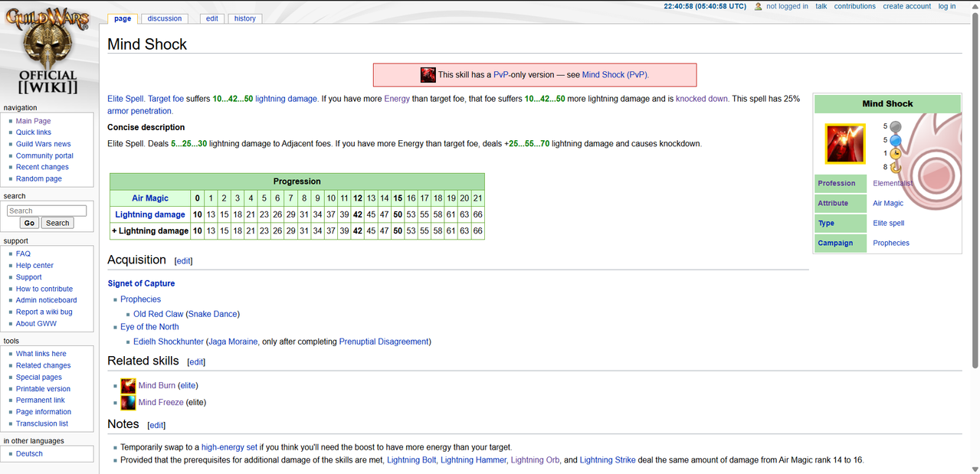Screen dimensions: 980x474
Task: Click the armor penetration link
Action: [140, 111]
